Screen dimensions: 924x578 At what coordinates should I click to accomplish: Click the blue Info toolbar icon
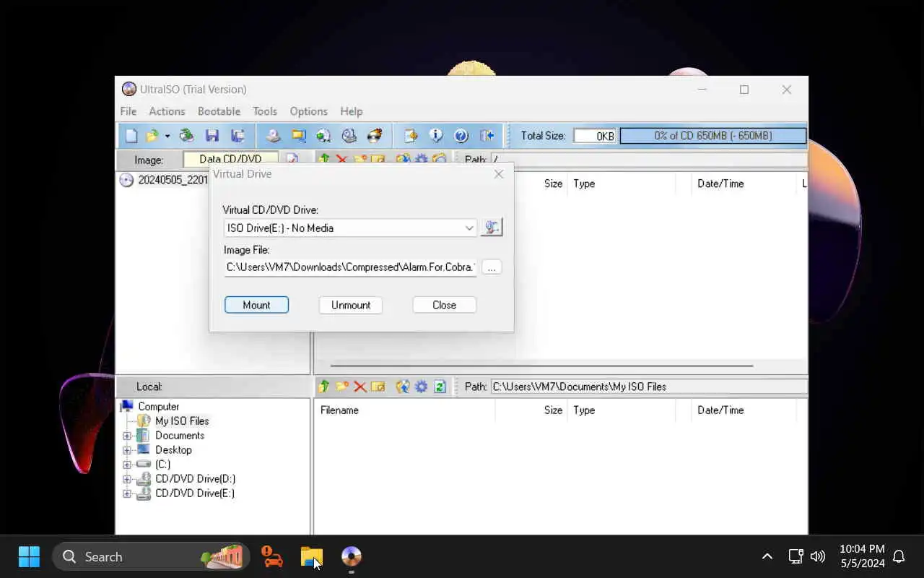coord(436,136)
